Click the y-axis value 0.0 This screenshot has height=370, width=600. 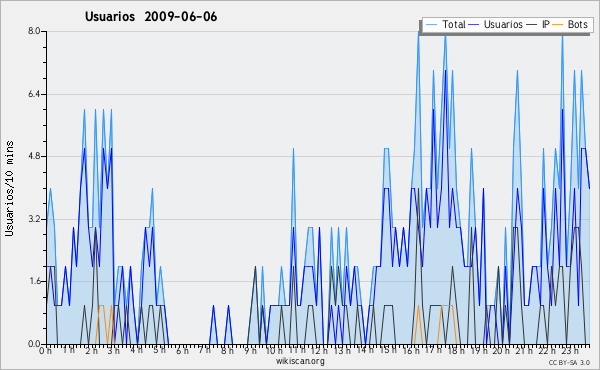pos(34,344)
